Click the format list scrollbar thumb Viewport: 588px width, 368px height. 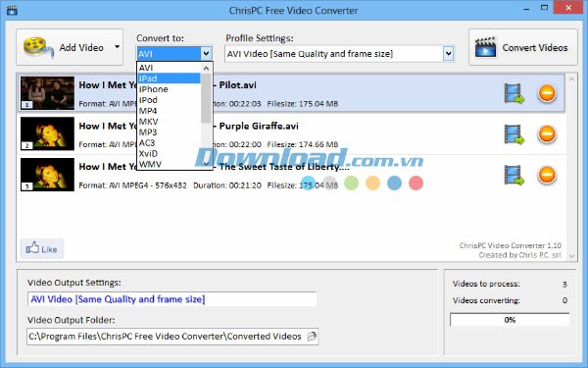[x=206, y=98]
